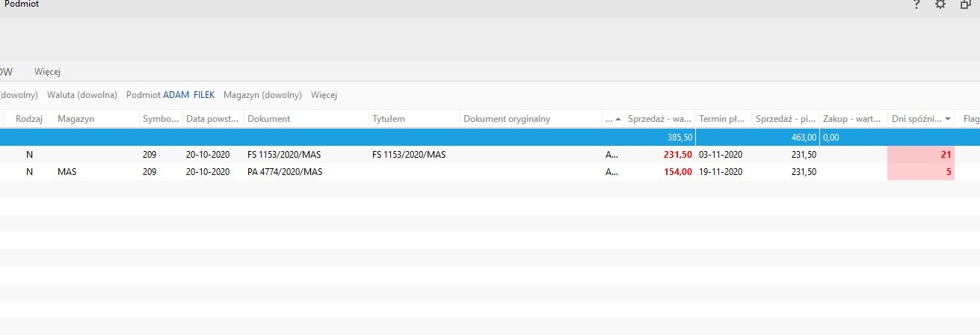980x335 pixels.
Task: Change the Podmiot ADAM FILEK filter
Action: point(170,95)
